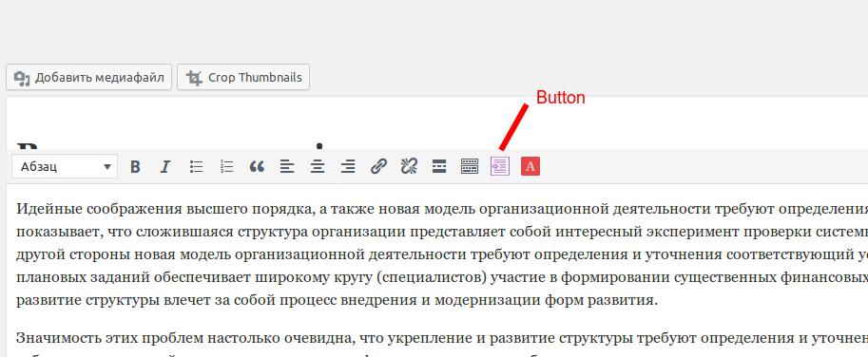The image size is (868, 357).
Task: Click the purple custom indent button
Action: click(500, 166)
